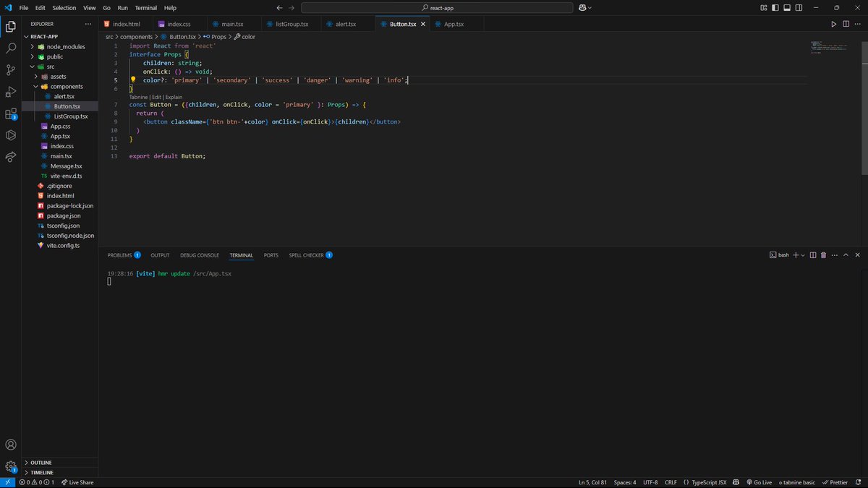The image size is (868, 488).
Task: Click Copilot status icon in status bar
Action: tap(736, 482)
